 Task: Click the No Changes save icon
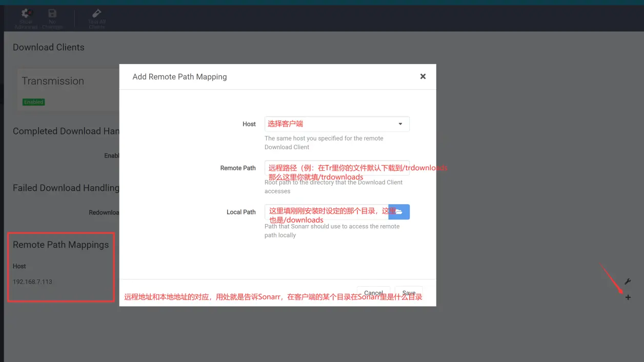pyautogui.click(x=52, y=18)
